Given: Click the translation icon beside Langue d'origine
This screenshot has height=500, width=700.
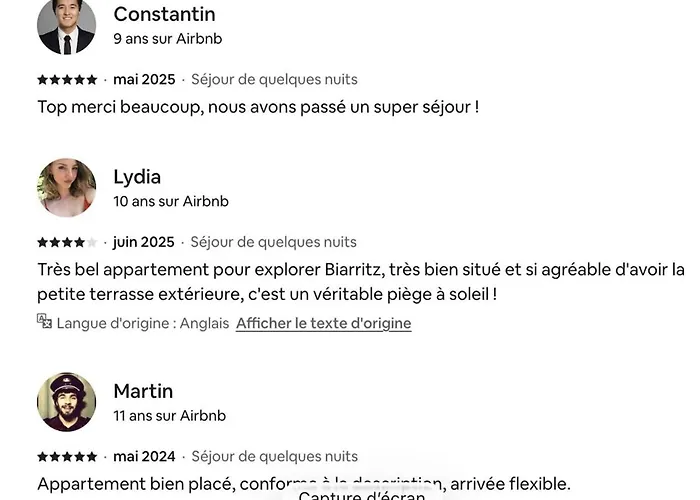Looking at the screenshot, I should [x=44, y=322].
